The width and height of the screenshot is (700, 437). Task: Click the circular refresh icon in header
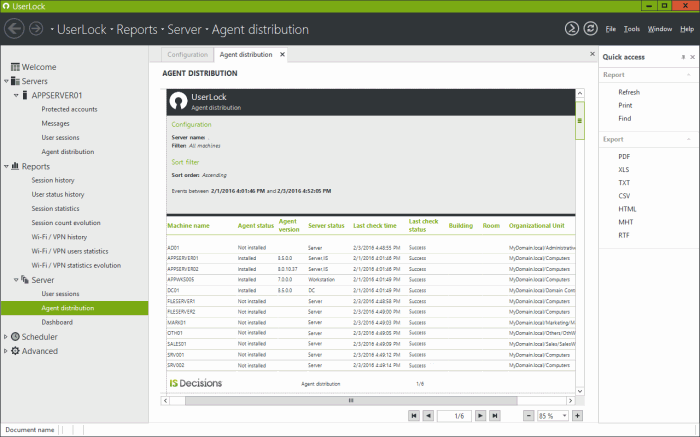(x=591, y=29)
